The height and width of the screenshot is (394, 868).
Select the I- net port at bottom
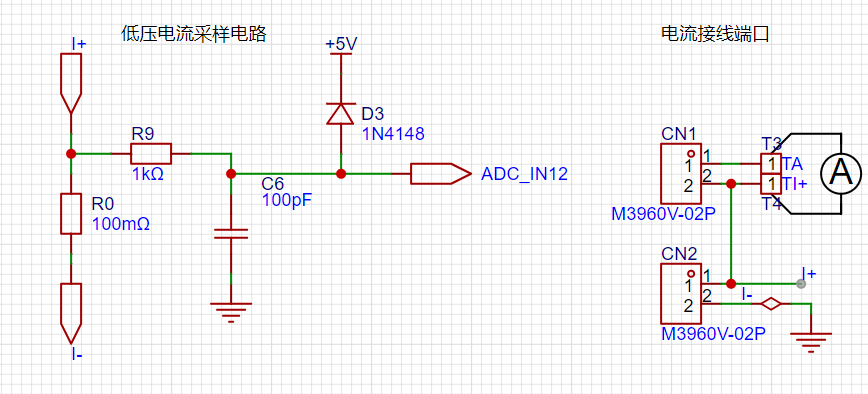click(71, 314)
